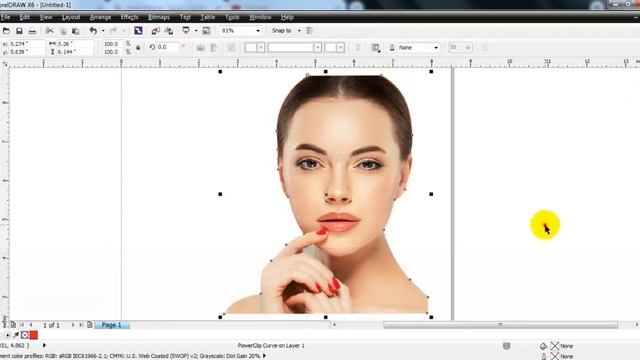Click the Welcome screen icon beside zoom level
The height and width of the screenshot is (360, 640).
click(206, 31)
